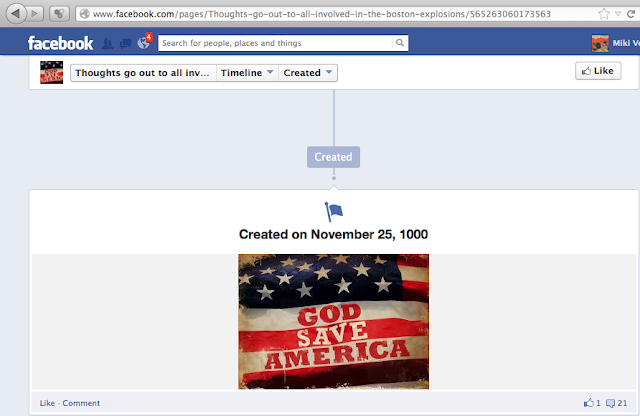This screenshot has height=416, width=640.
Task: Click the blue flag milestone icon
Action: coord(333,212)
